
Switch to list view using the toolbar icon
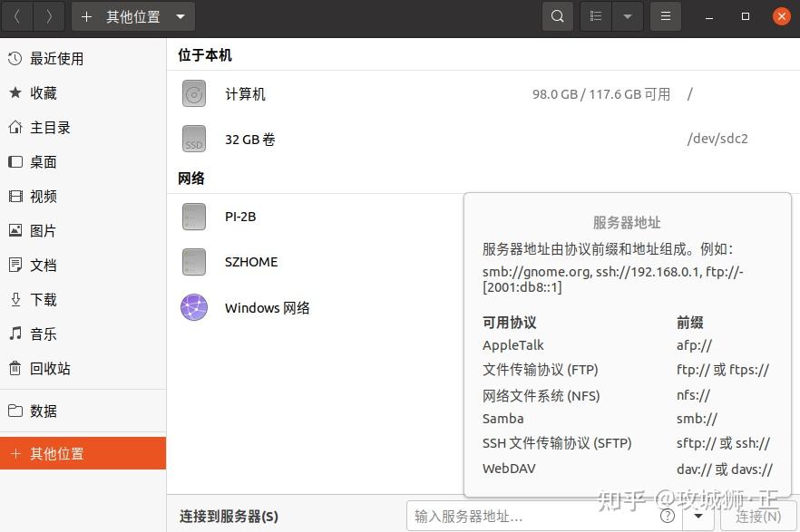coord(598,15)
